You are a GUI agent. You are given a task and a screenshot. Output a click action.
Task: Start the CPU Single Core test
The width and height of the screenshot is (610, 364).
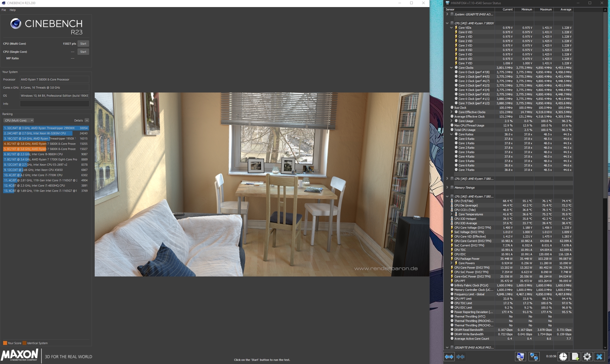click(83, 52)
